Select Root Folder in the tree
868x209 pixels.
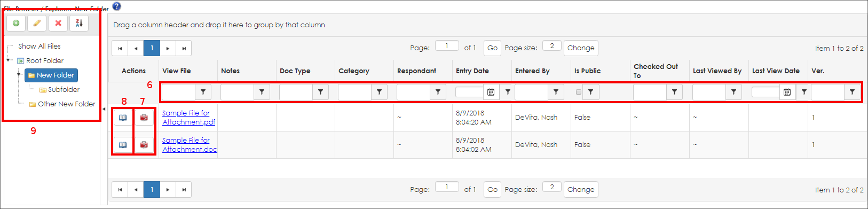click(x=45, y=60)
